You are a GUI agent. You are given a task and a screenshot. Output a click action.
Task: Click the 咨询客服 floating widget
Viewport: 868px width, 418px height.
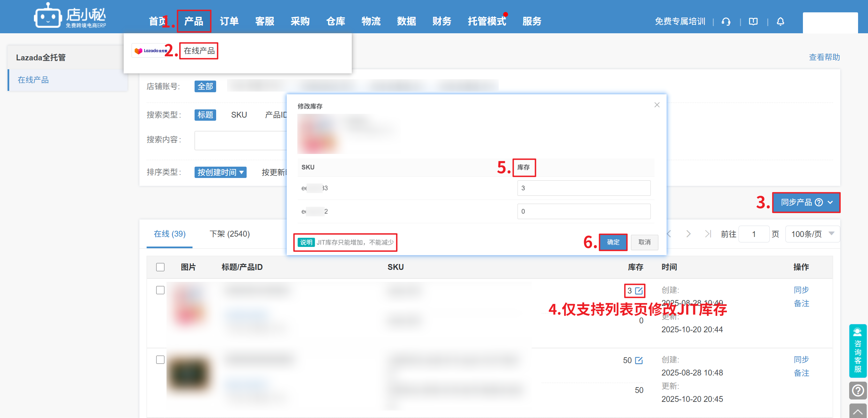(x=858, y=351)
